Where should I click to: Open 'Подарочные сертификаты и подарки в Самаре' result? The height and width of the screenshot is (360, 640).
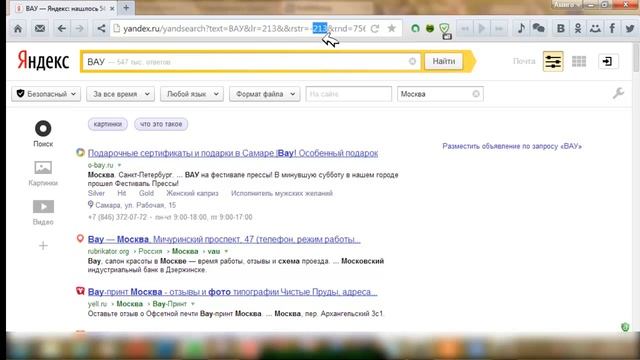tap(233, 153)
